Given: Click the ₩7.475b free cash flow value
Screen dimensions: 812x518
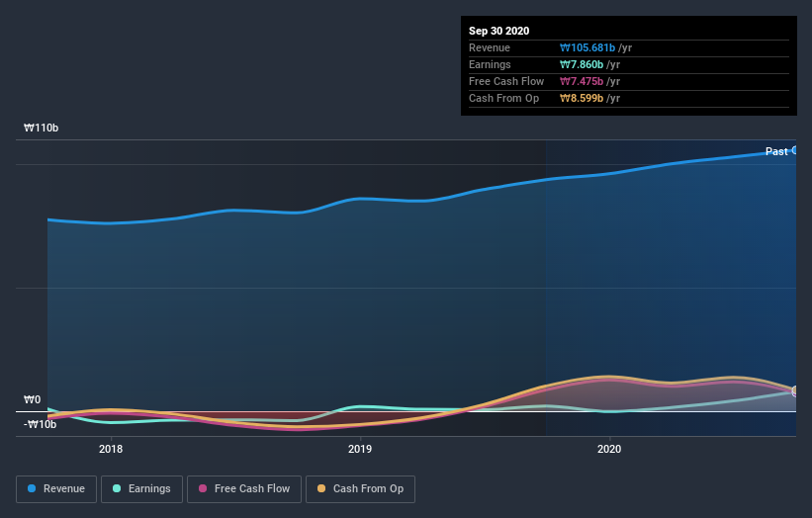Looking at the screenshot, I should pyautogui.click(x=581, y=81).
